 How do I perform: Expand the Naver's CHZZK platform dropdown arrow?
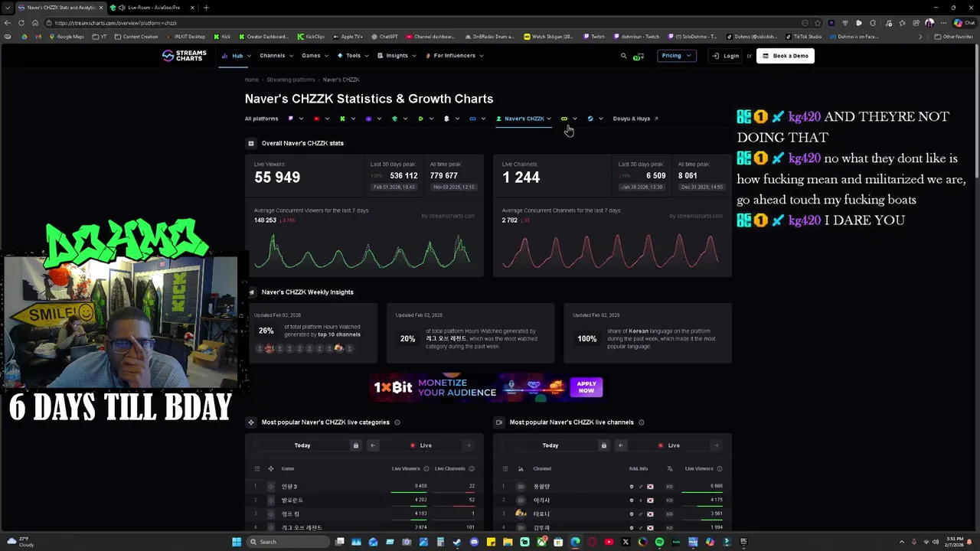549,119
